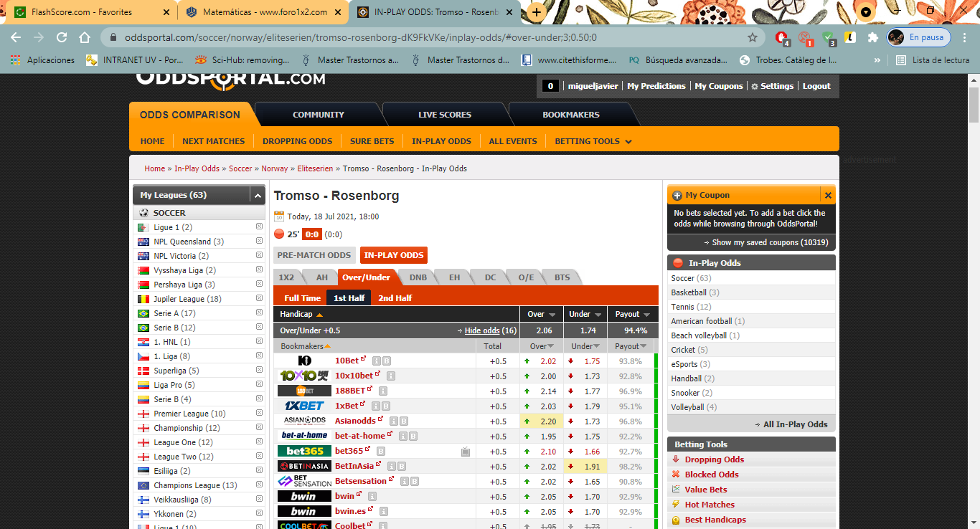
Task: Open the Settings gear link
Action: click(x=772, y=86)
